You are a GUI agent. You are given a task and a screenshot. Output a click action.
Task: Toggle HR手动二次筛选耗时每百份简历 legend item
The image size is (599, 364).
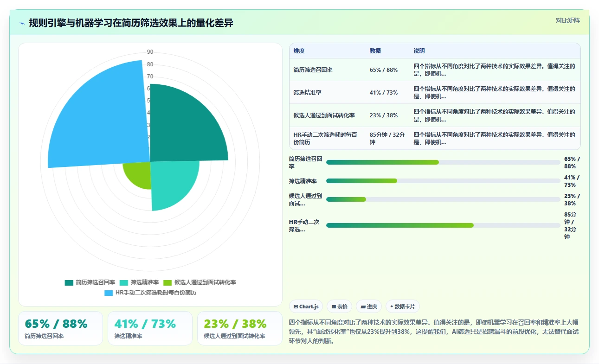coord(150,293)
